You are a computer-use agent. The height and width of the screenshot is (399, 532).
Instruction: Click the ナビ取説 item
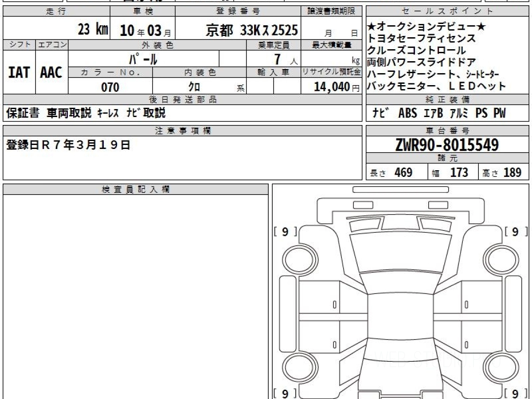point(146,113)
